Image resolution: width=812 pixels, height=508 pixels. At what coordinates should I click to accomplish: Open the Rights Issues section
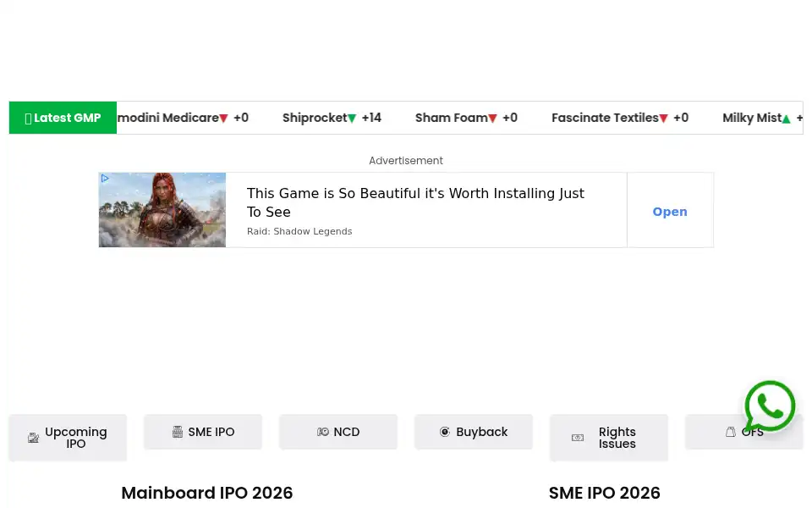coord(608,438)
